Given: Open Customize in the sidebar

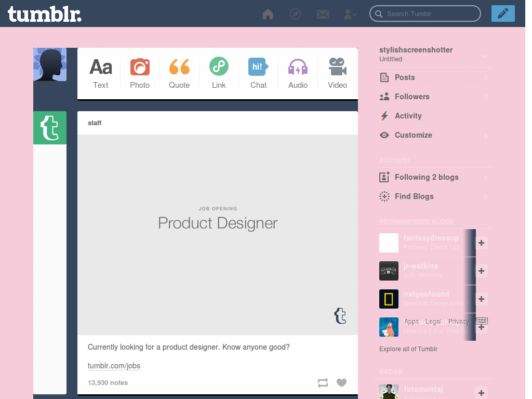Looking at the screenshot, I should click(x=434, y=135).
